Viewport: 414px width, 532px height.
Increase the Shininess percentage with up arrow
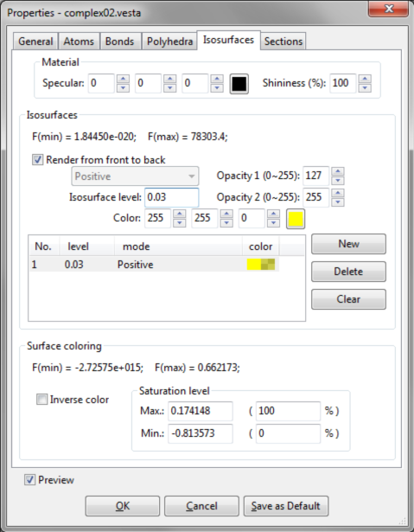365,79
